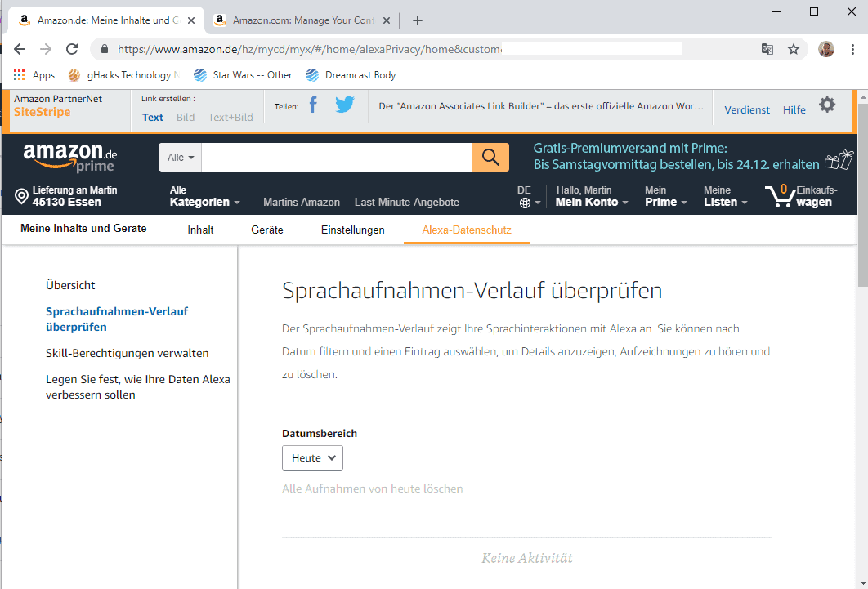This screenshot has height=589, width=868.
Task: Select the Alexa-Datenschutz tab
Action: pos(467,230)
